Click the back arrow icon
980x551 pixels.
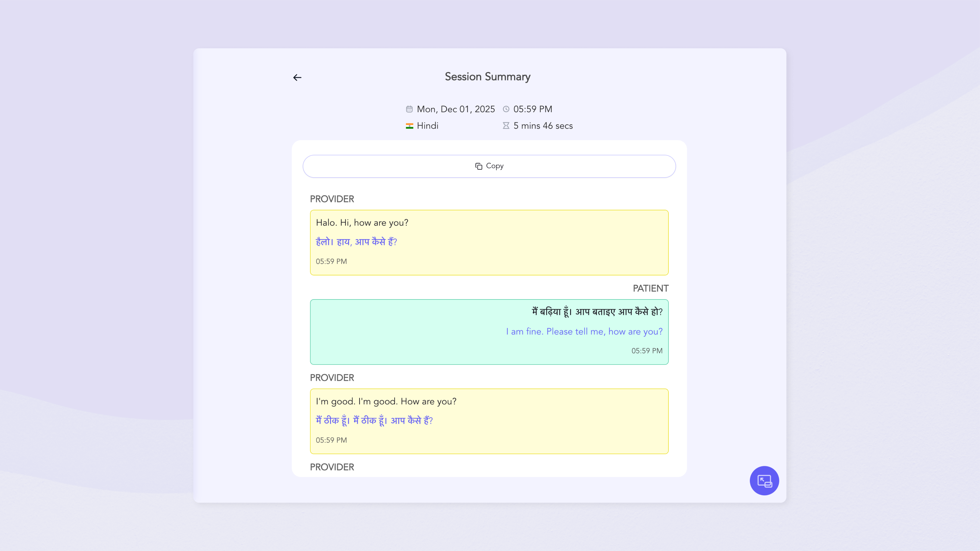[x=297, y=77]
